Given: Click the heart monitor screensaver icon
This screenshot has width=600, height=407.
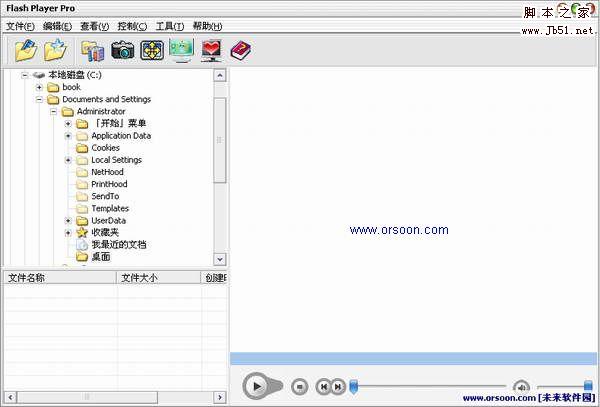Looking at the screenshot, I should pyautogui.click(x=211, y=50).
